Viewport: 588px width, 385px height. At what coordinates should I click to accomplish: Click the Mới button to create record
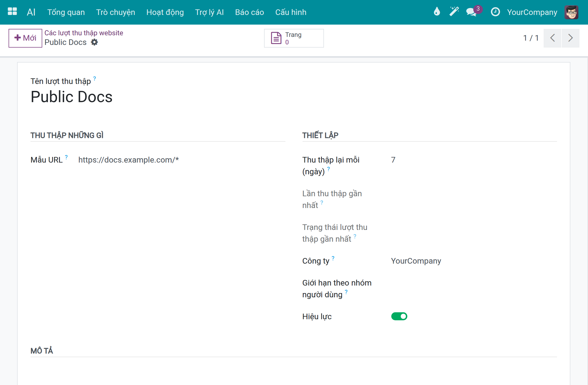tap(25, 38)
